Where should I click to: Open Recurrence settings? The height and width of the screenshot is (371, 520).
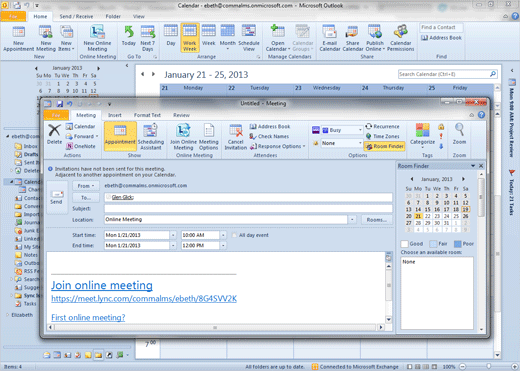[382, 126]
